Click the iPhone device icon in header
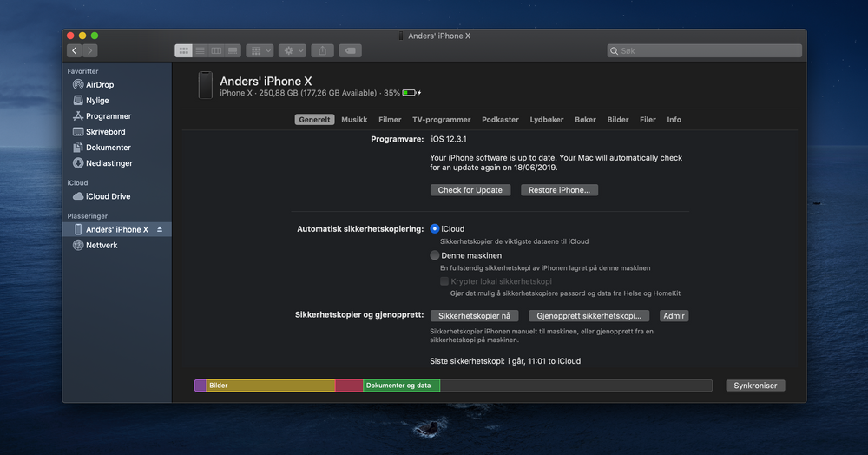The height and width of the screenshot is (455, 868). click(206, 85)
